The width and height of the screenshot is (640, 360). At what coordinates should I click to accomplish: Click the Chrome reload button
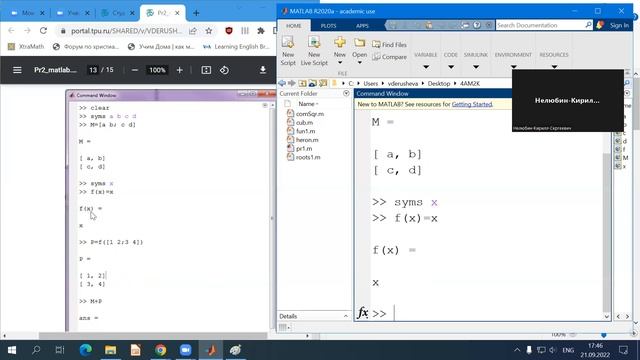click(43, 31)
